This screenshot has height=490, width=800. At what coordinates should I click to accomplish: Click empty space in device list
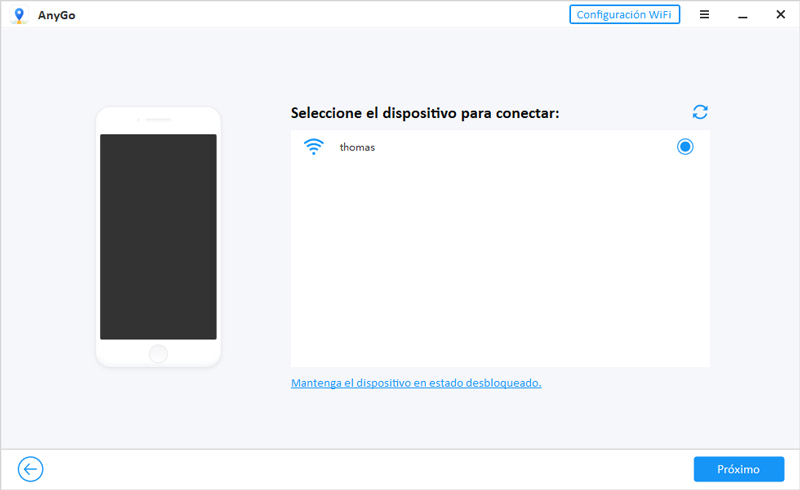[500, 270]
